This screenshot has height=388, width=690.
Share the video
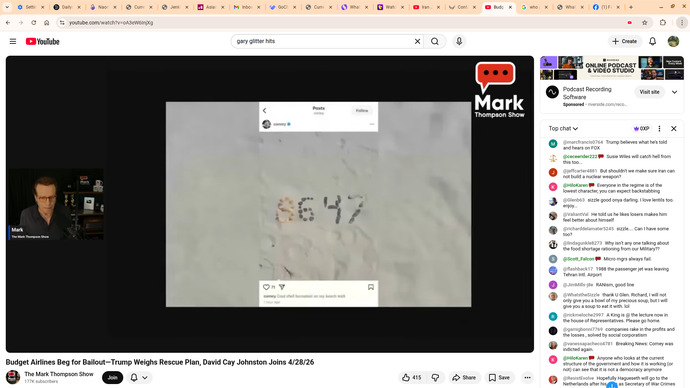coord(464,377)
